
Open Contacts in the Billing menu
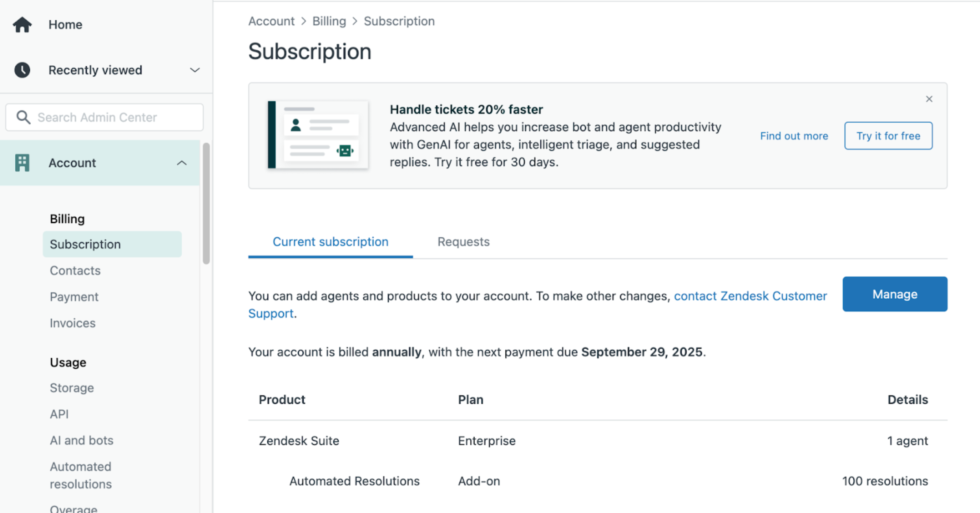coord(75,271)
